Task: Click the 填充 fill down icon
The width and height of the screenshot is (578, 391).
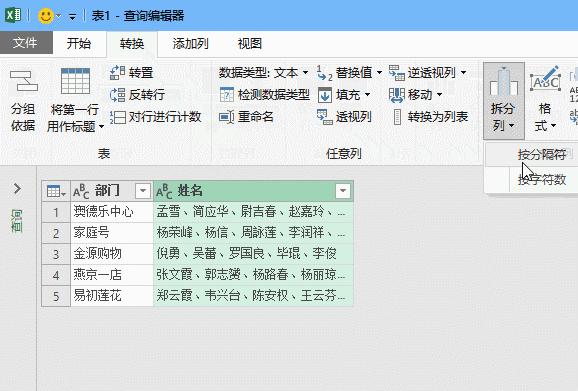Action: coord(325,95)
